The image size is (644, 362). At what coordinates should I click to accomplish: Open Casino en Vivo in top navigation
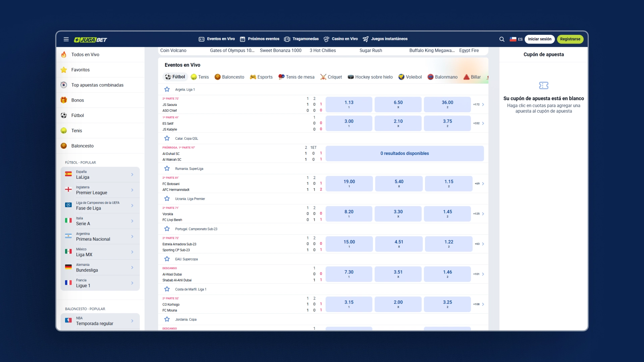[x=340, y=39]
